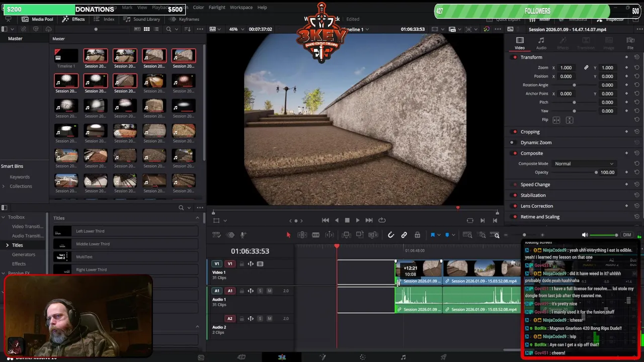Toggle Loop playback button
Viewport: 644px width, 362px height.
point(382,220)
